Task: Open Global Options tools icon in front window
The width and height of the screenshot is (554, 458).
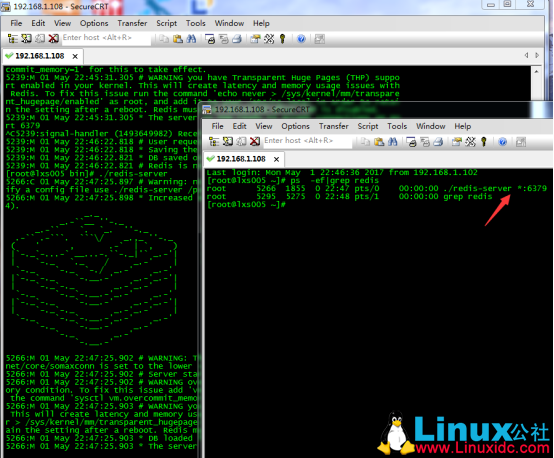Action: (x=470, y=142)
